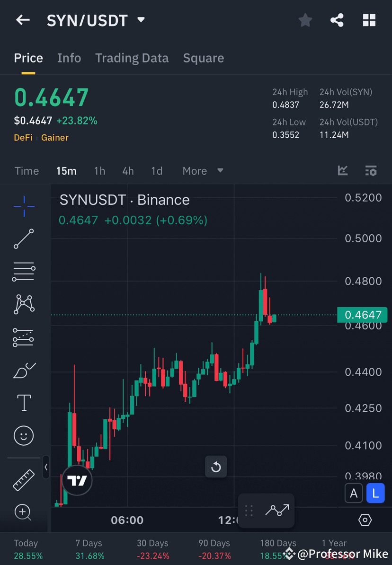This screenshot has height=565, width=392.
Task: Select the text annotation tool
Action: [x=24, y=403]
